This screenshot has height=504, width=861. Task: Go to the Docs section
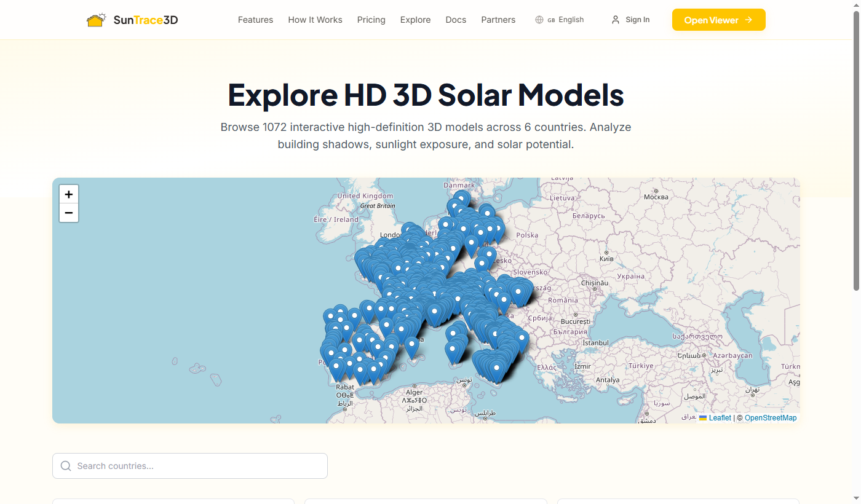(456, 19)
